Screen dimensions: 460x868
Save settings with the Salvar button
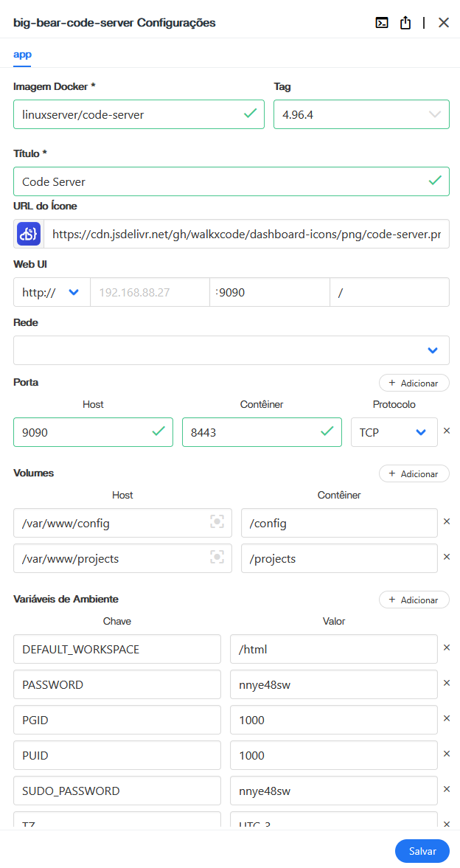pos(422,851)
